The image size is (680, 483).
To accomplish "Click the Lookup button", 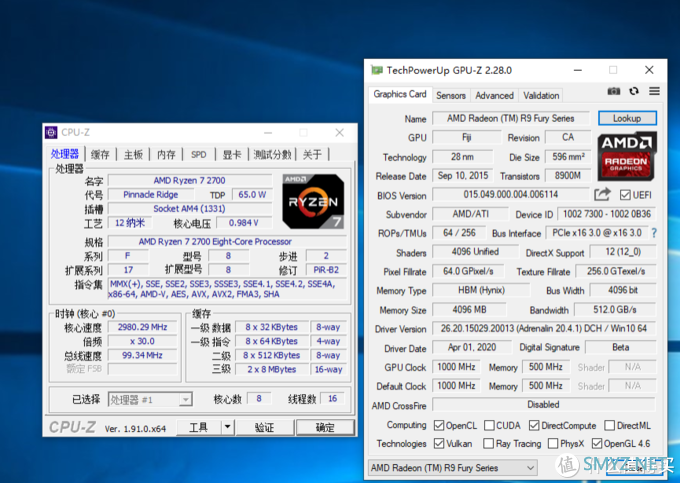I will coord(627,118).
